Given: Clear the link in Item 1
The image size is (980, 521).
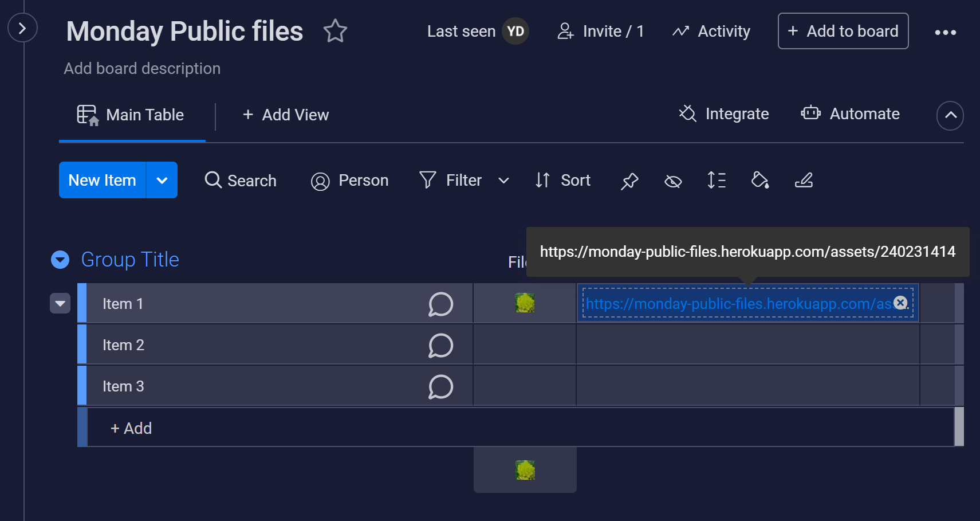Looking at the screenshot, I should tap(900, 303).
